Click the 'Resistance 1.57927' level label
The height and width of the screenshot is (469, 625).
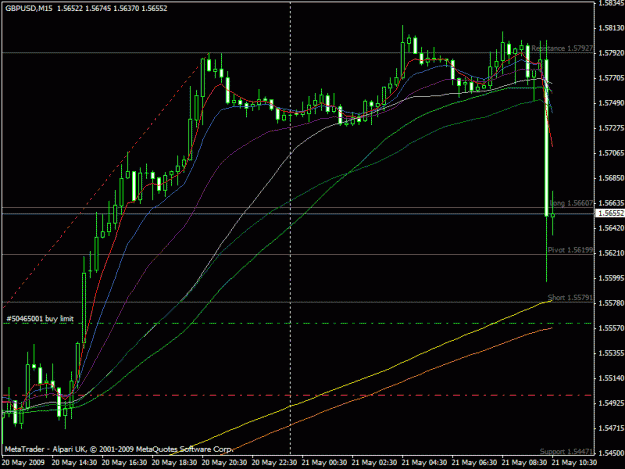562,48
